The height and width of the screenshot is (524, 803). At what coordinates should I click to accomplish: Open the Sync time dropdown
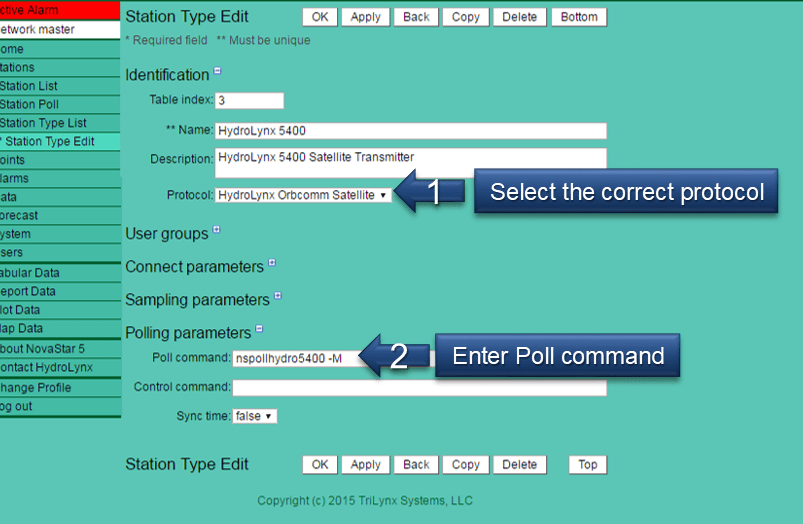click(254, 416)
